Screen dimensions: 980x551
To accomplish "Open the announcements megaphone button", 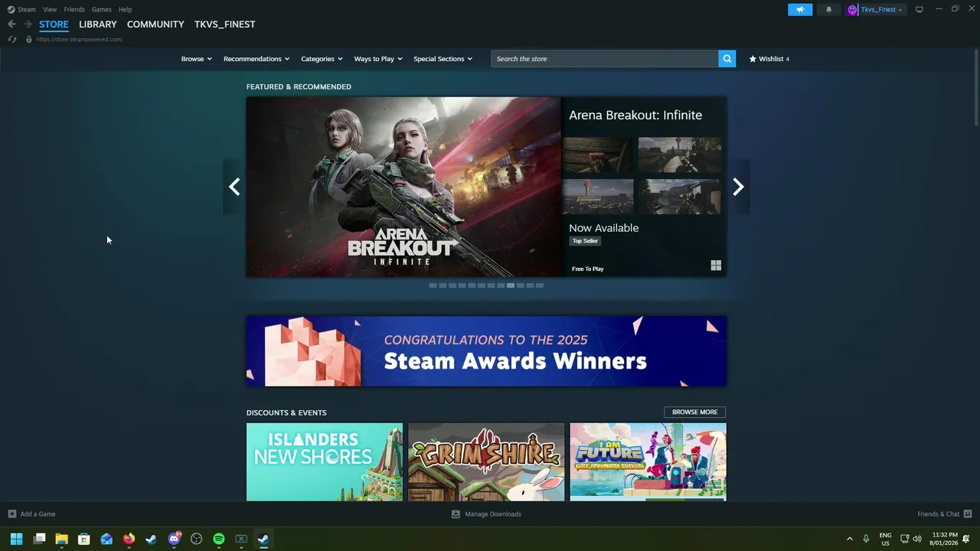I will pyautogui.click(x=800, y=9).
